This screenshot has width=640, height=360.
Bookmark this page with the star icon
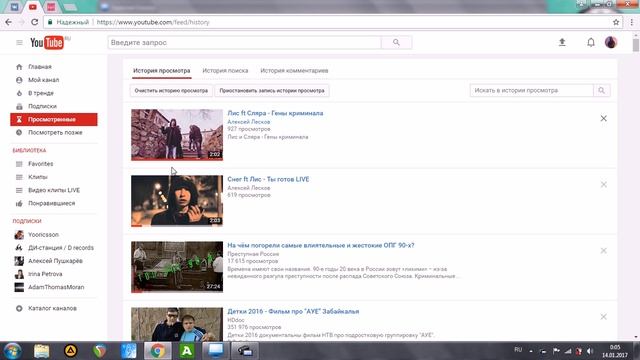pos(616,22)
